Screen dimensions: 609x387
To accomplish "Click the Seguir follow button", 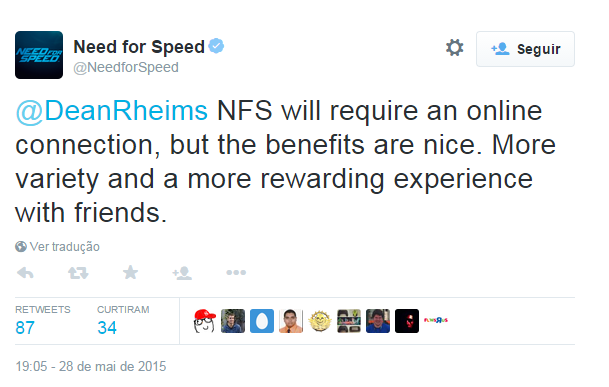I will (525, 49).
